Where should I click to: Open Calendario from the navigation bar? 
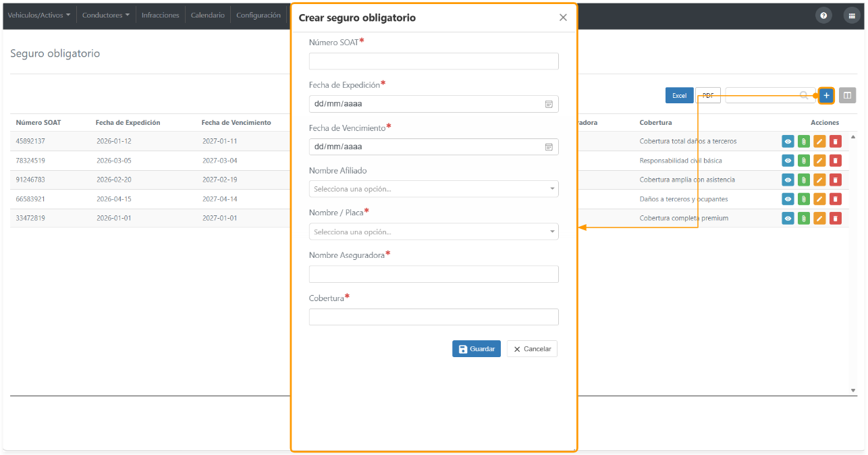click(208, 15)
